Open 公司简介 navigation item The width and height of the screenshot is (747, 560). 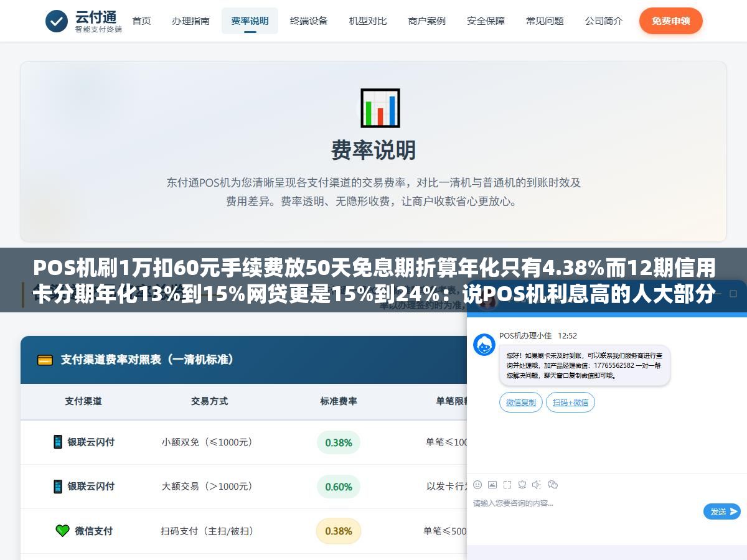[604, 21]
